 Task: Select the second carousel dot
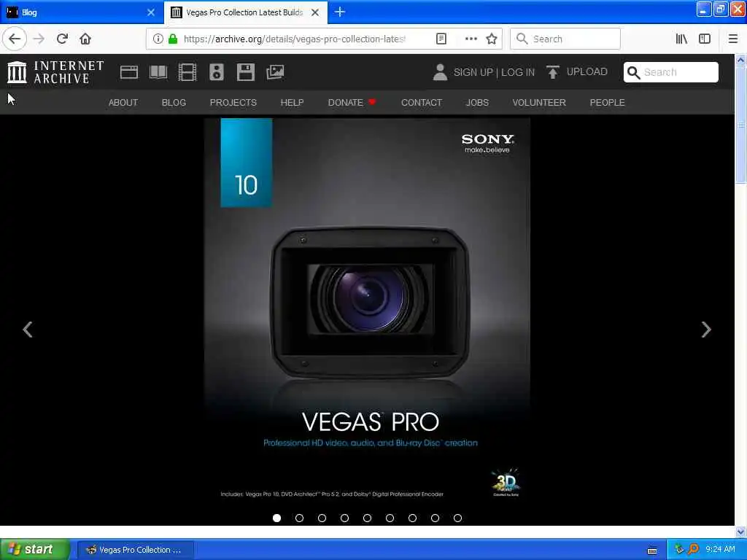click(x=299, y=518)
